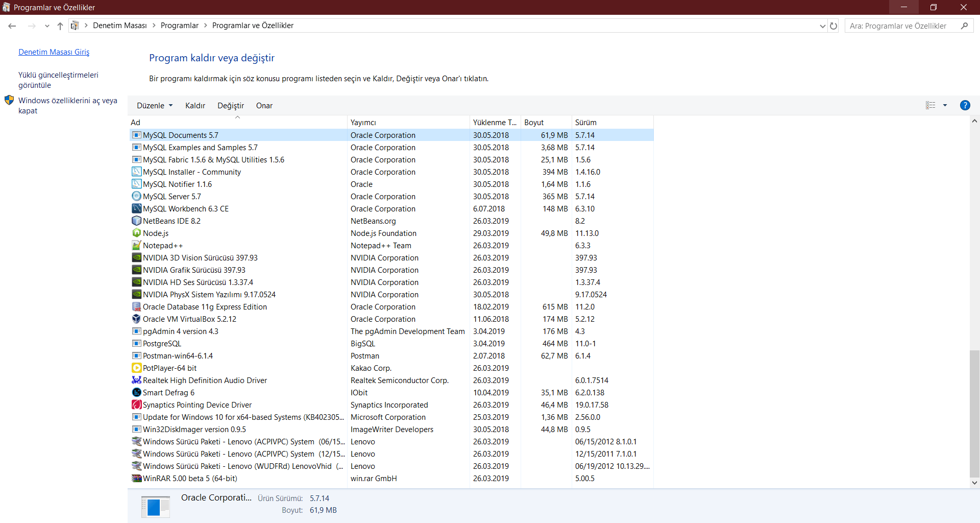
Task: Click the NVIDIA 3D Vision Sürücüsü icon
Action: point(136,257)
